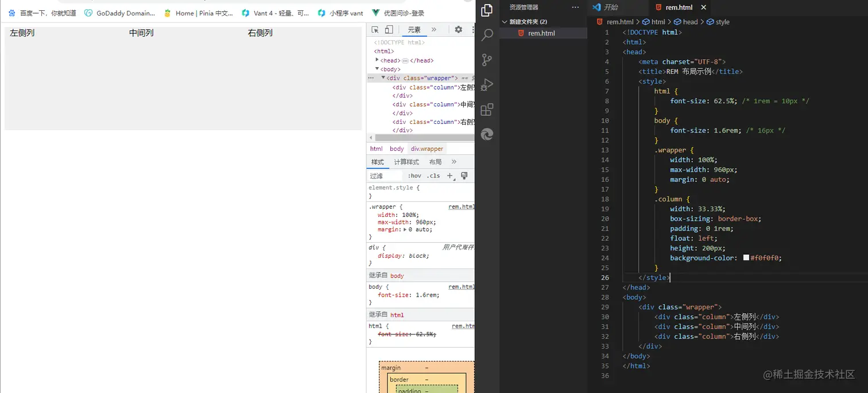Open rem.htm source link for html rule
868x393 pixels.
[463, 326]
